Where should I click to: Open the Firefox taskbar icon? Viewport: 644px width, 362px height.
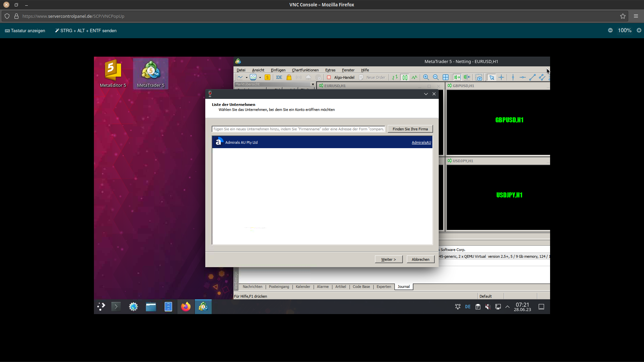pos(186,307)
